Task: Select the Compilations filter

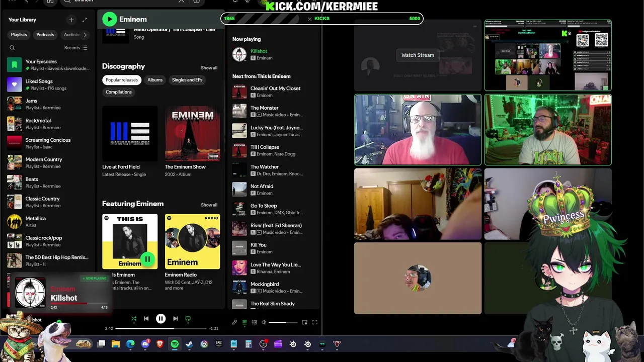Action: pyautogui.click(x=119, y=92)
